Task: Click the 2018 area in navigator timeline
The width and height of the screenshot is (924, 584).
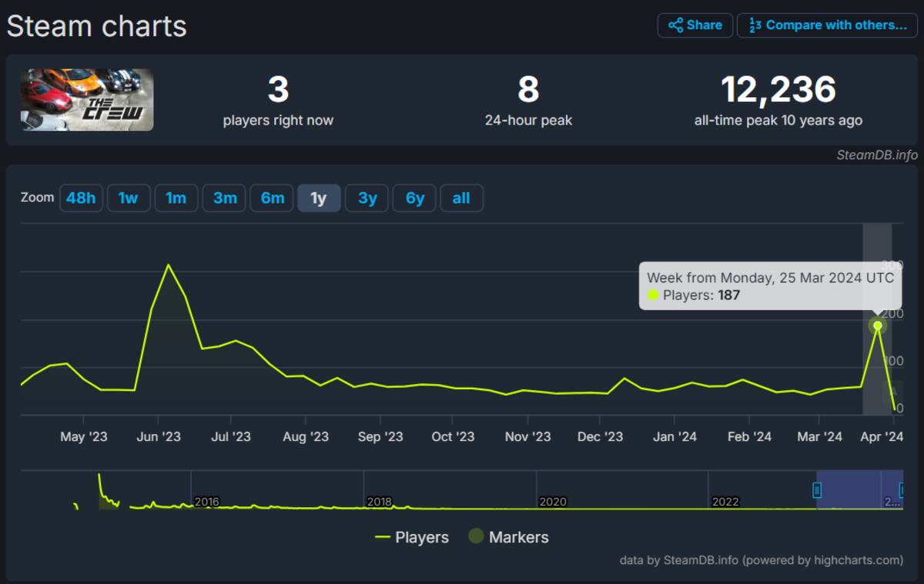Action: coord(380,501)
